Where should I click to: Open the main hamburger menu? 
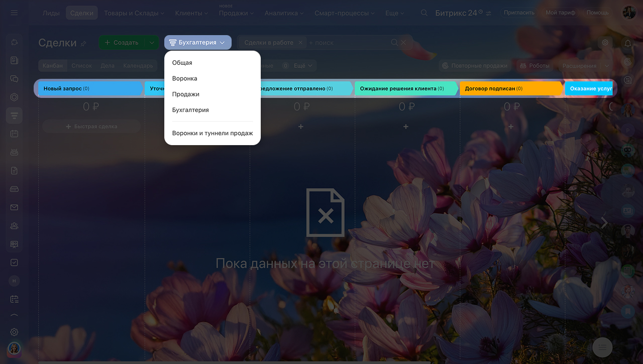(14, 13)
